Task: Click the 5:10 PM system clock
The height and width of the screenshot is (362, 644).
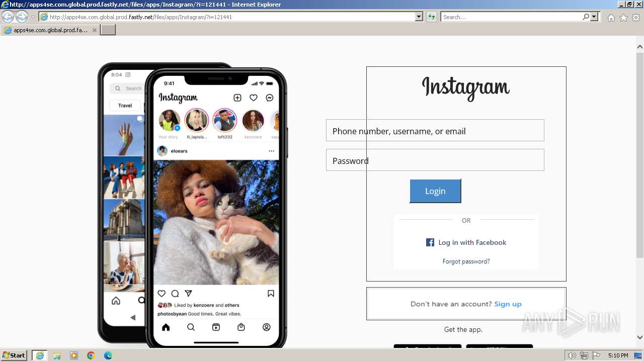Action: click(x=618, y=355)
